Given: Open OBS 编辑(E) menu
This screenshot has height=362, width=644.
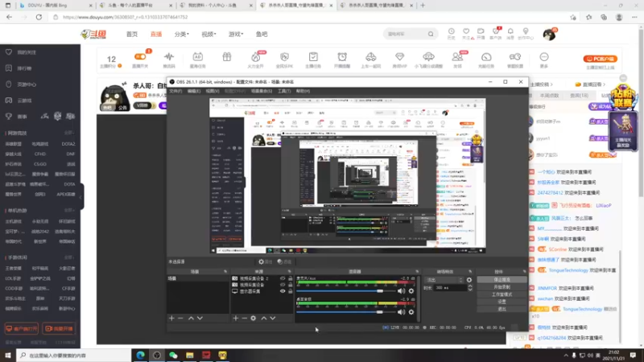Looking at the screenshot, I should (x=194, y=91).
